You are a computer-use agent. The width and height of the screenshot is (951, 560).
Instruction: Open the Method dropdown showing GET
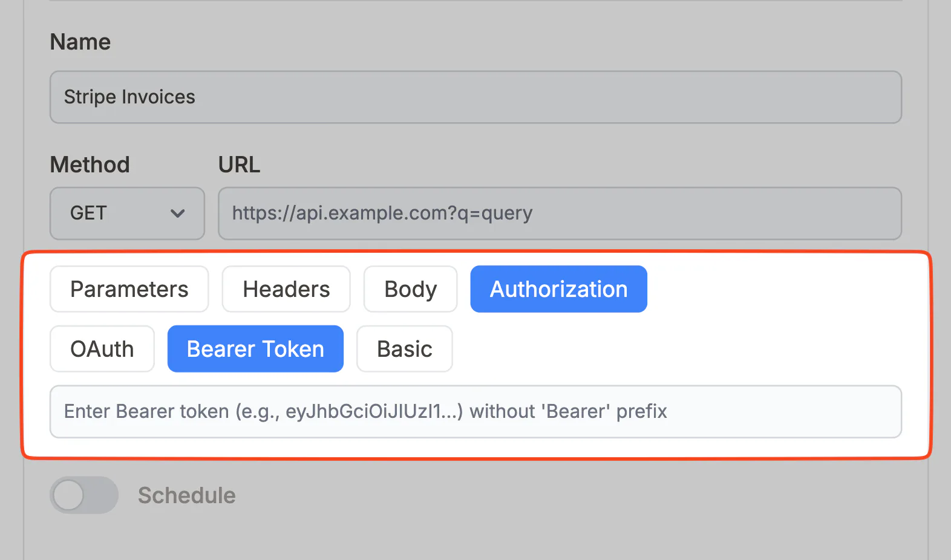point(127,213)
